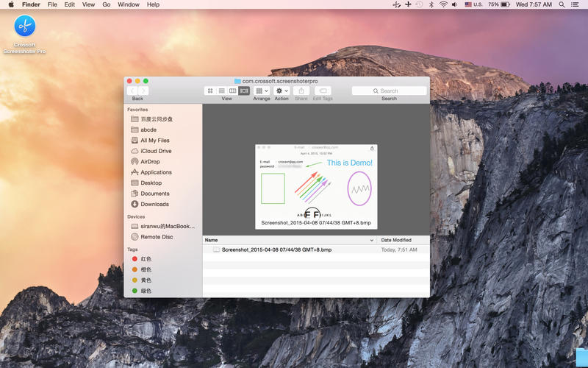
Task: Select the red tag 红色
Action: click(146, 259)
